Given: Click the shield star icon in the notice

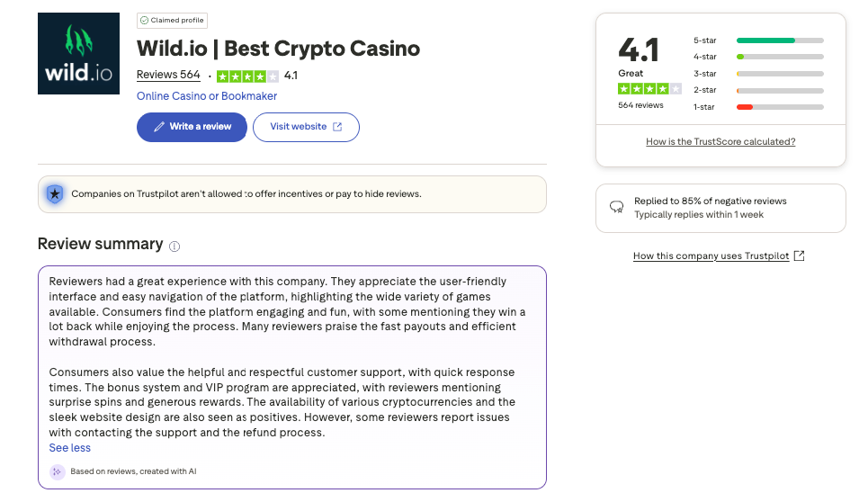Looking at the screenshot, I should coord(55,193).
